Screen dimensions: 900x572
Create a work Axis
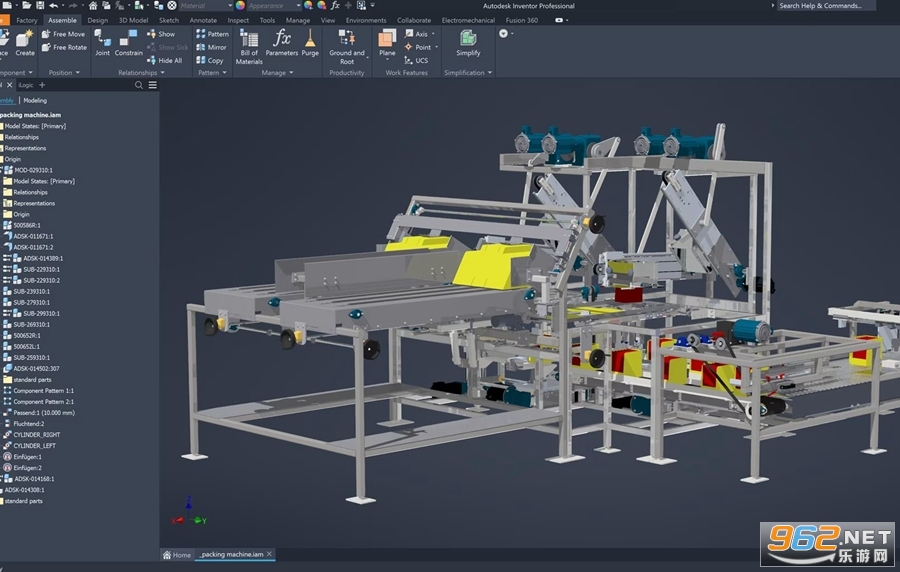click(417, 34)
